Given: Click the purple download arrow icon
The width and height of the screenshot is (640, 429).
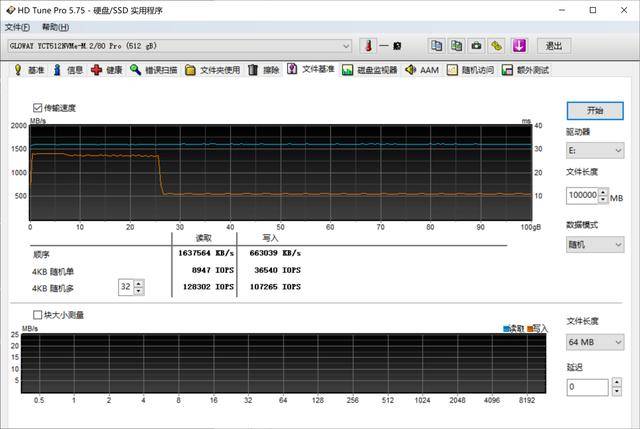Looking at the screenshot, I should (x=519, y=46).
